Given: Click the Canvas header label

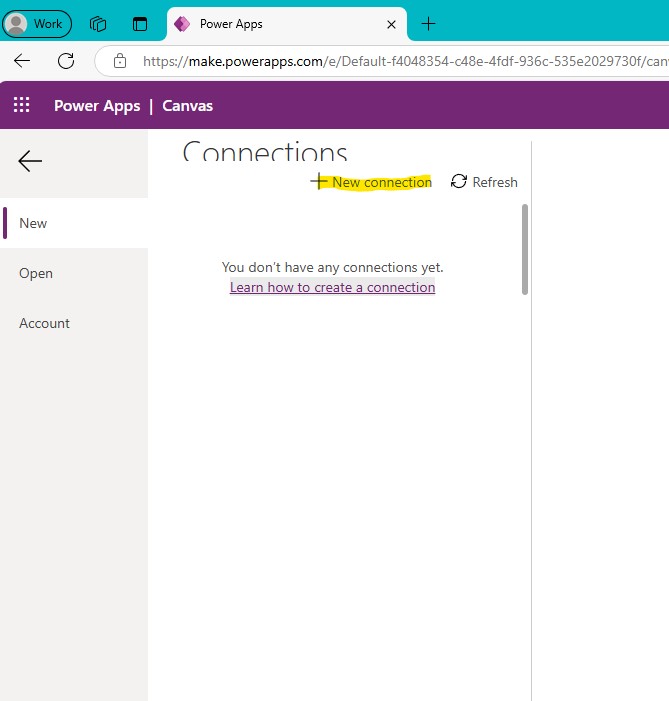Looking at the screenshot, I should [187, 106].
